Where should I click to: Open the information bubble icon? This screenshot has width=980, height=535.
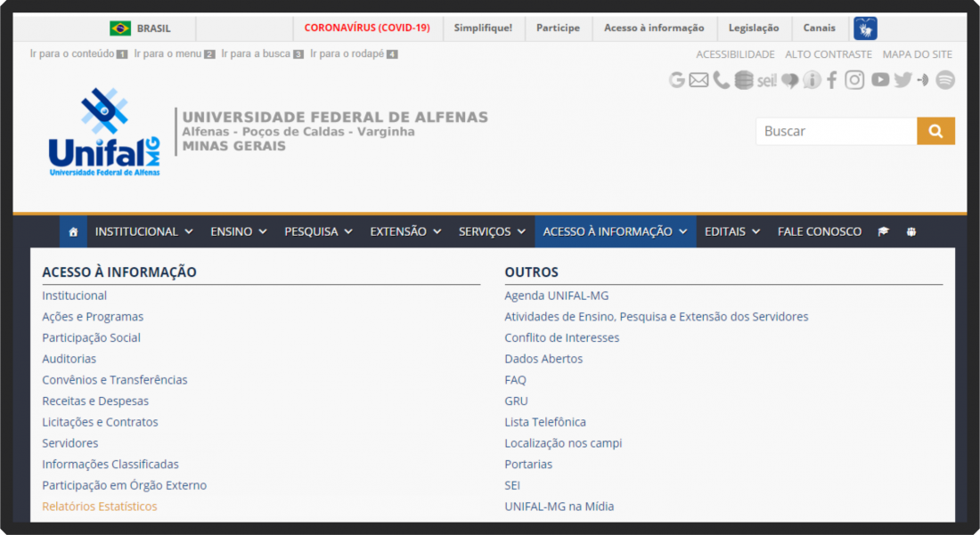pos(812,80)
